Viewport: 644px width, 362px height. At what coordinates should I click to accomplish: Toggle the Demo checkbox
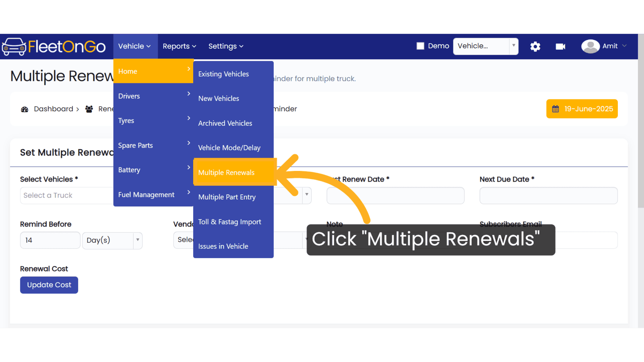click(420, 46)
